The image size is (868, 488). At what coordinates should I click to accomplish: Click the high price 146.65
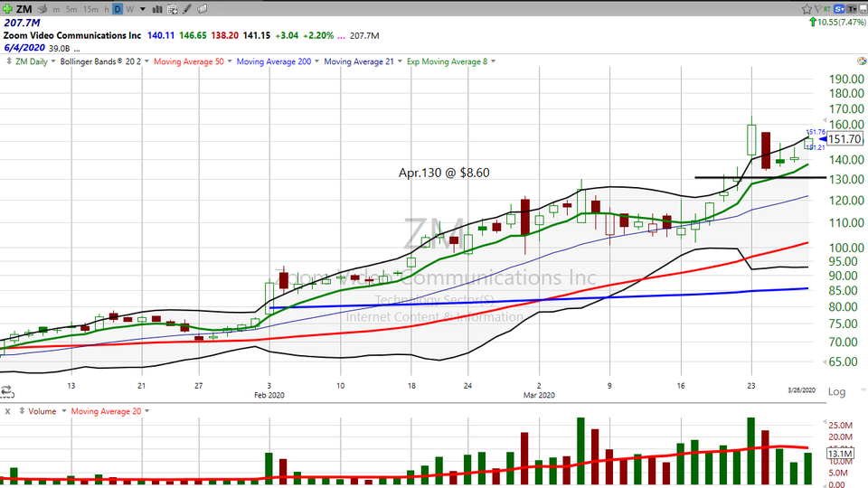coord(193,35)
